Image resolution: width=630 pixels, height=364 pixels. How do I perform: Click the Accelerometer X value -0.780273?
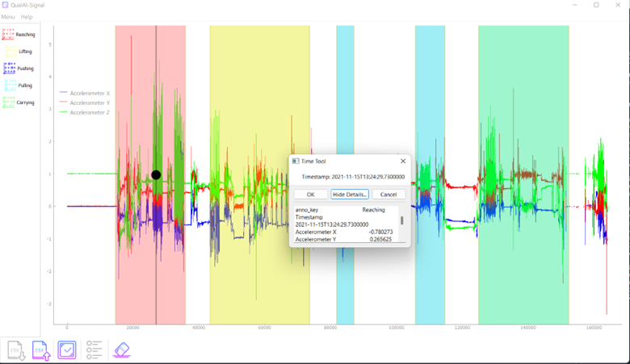pyautogui.click(x=380, y=232)
